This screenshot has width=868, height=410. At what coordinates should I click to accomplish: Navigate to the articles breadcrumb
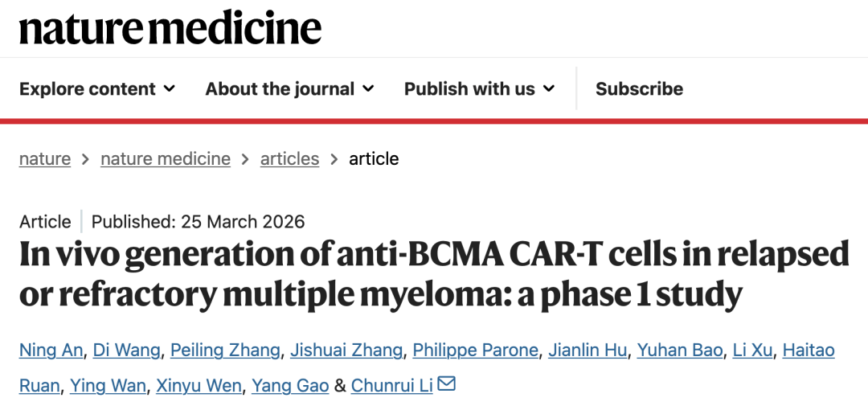pyautogui.click(x=289, y=159)
